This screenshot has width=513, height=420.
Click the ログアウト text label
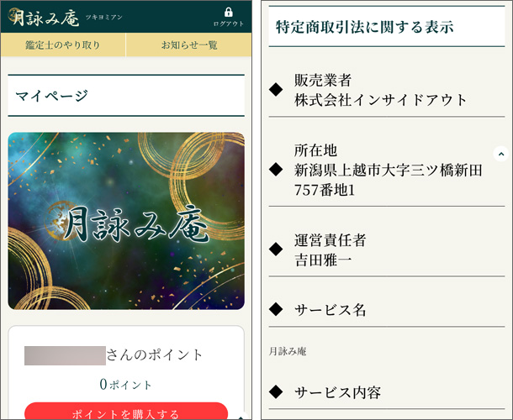(x=228, y=24)
